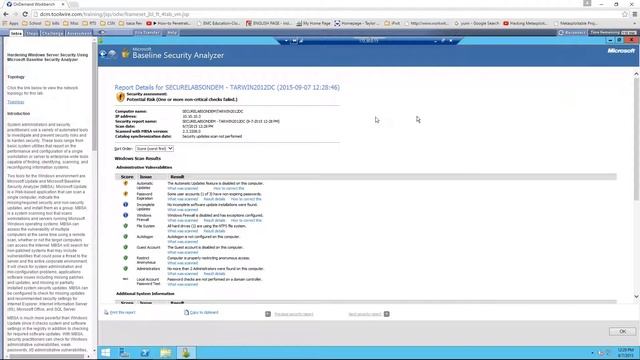Click What was scanned for Local Account Password Test

click(182, 284)
